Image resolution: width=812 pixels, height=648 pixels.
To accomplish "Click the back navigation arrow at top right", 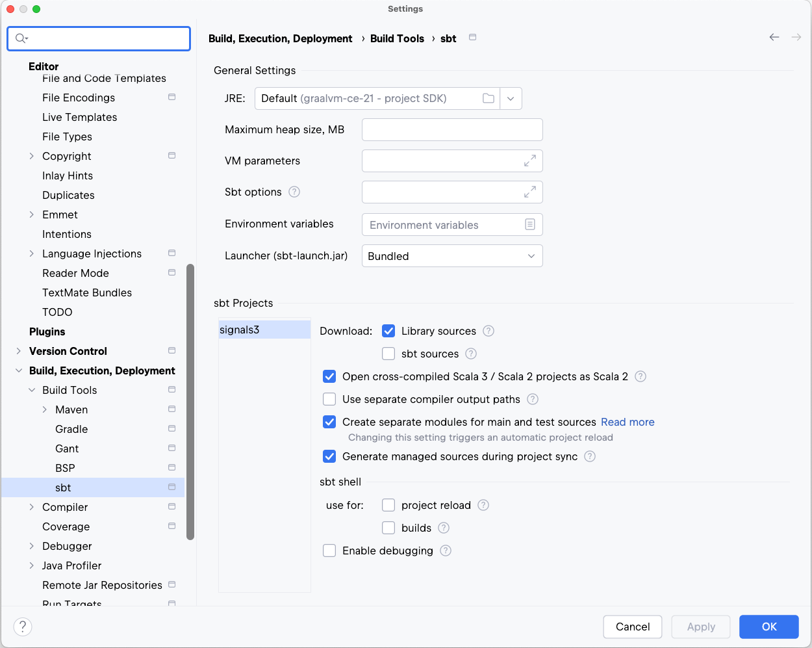I will [x=774, y=38].
